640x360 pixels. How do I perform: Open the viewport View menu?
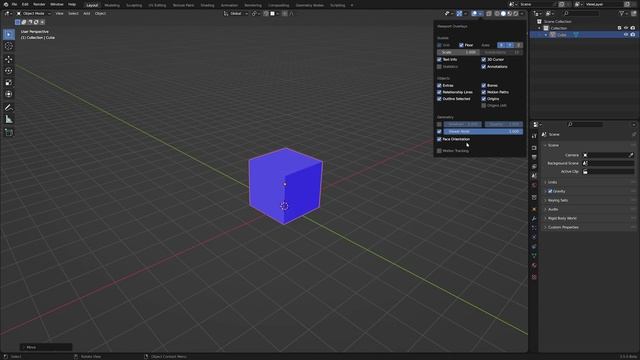pos(59,13)
